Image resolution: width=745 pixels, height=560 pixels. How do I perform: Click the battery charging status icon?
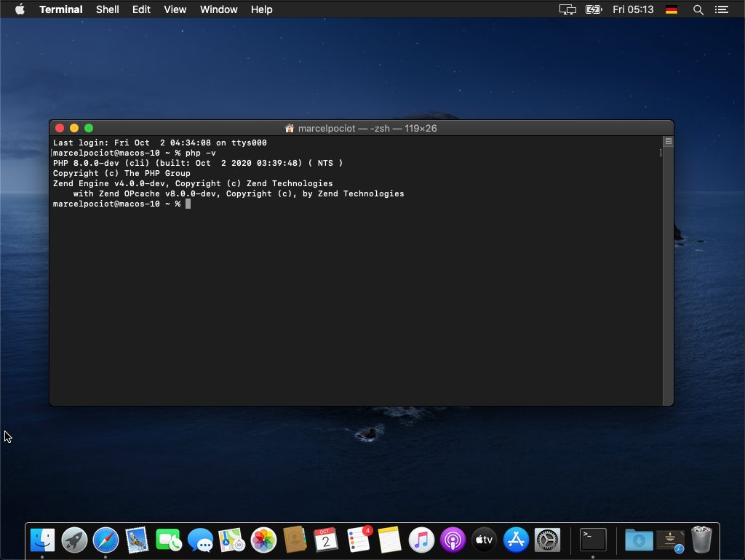pyautogui.click(x=594, y=9)
